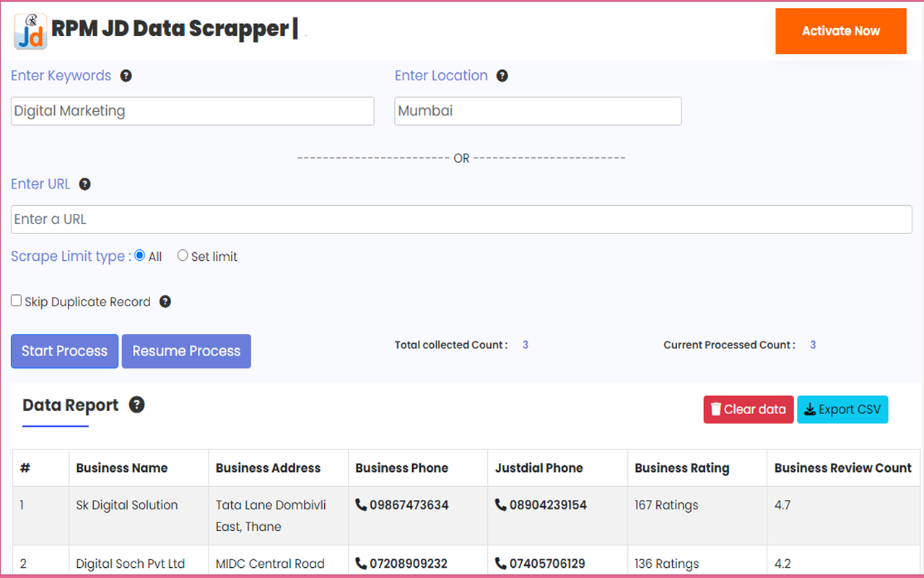Click phone icon beside 07405706129

pos(501,564)
